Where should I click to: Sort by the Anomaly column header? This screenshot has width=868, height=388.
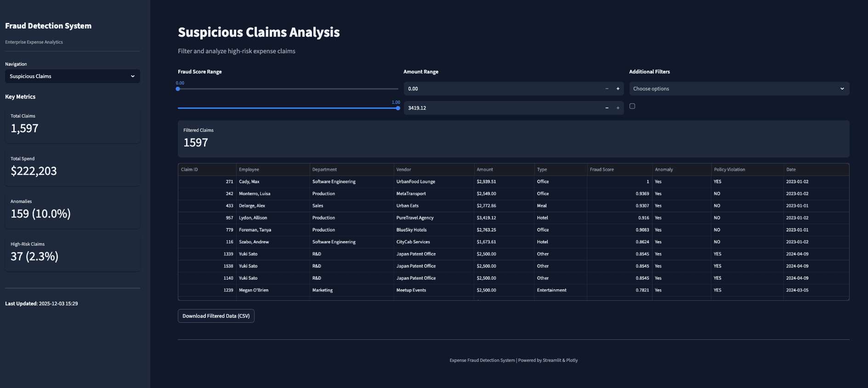(x=681, y=169)
